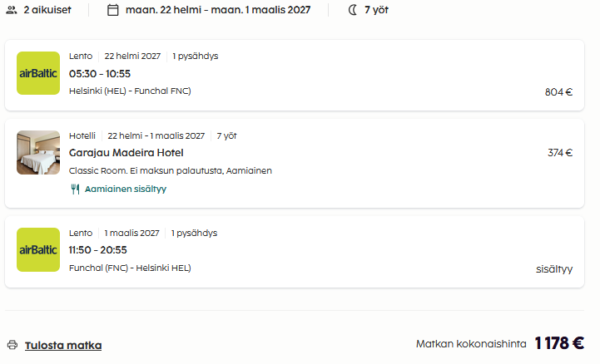
Task: Click the route Helsinki (HEL) - Funchal FNC)
Action: [130, 91]
